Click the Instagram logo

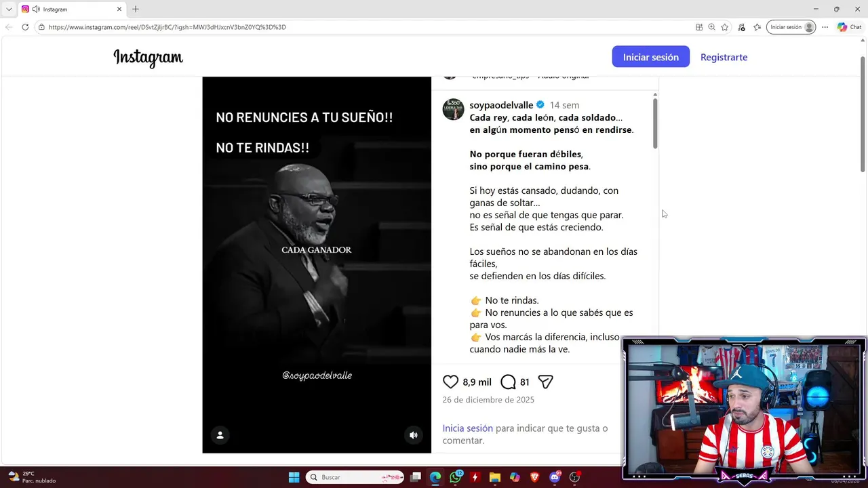click(x=148, y=58)
